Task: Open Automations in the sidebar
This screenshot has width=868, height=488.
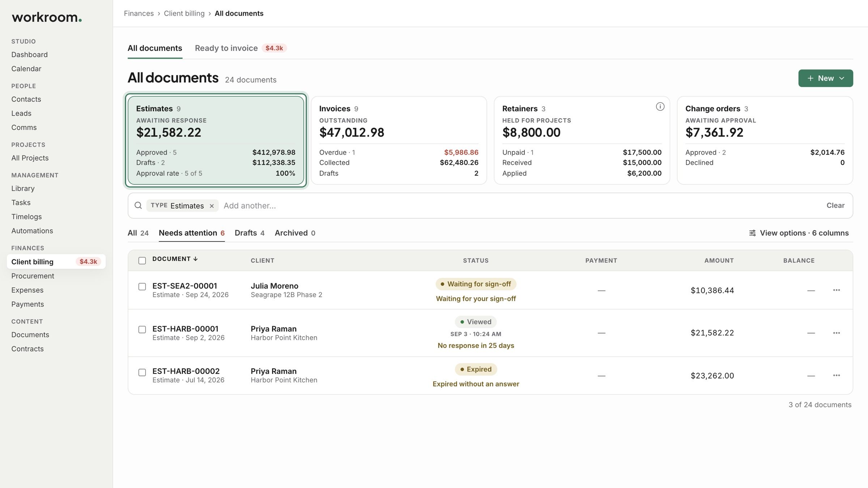Action: point(32,231)
